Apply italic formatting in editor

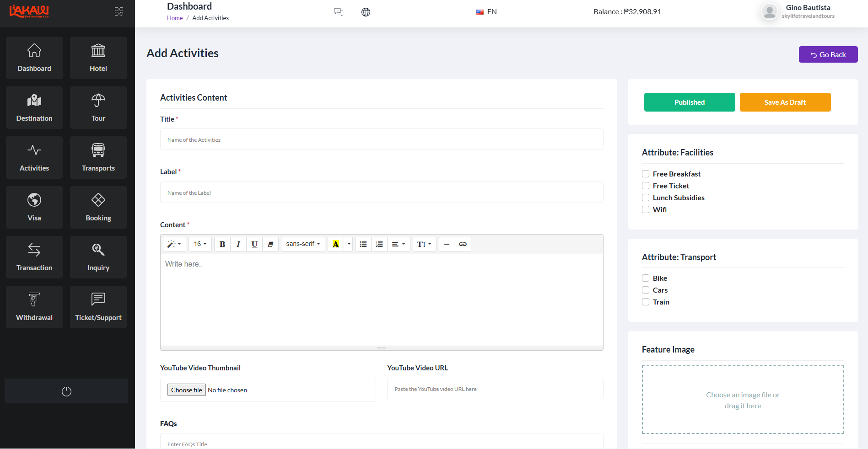pyautogui.click(x=238, y=244)
